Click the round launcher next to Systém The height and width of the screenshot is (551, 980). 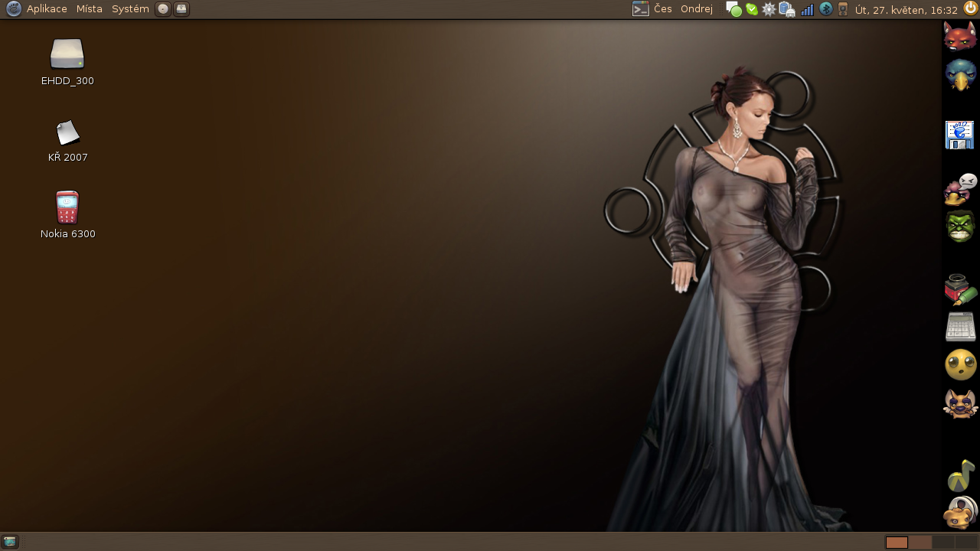click(x=163, y=9)
